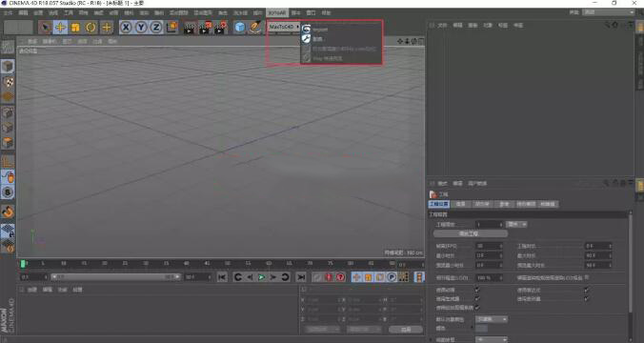Click the red Autokeying icon
The image size is (644, 343).
[x=329, y=277]
